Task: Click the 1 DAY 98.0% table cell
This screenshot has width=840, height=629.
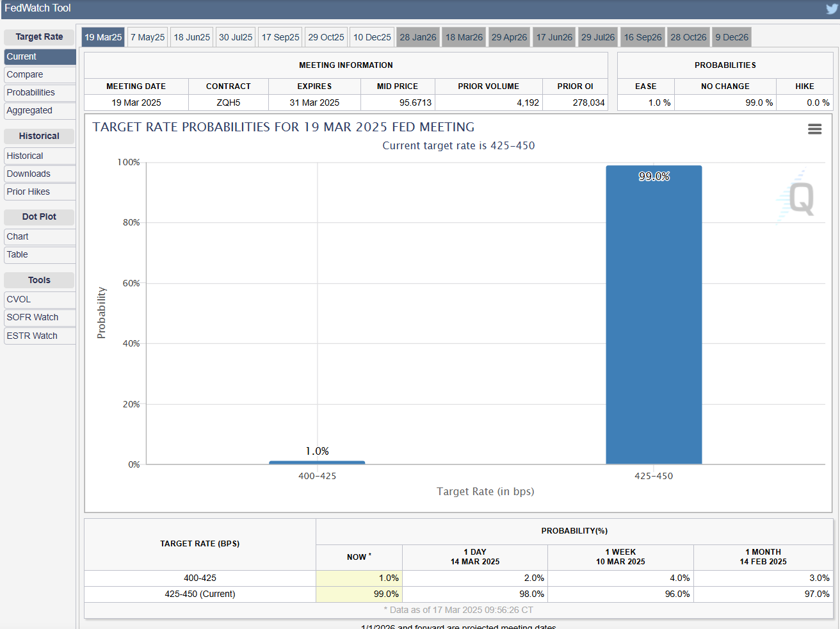Action: point(475,594)
